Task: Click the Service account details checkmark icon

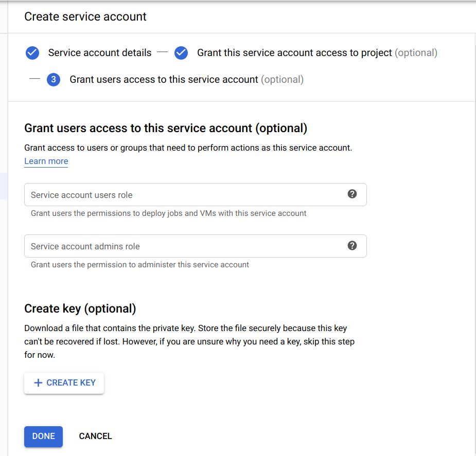Action: (x=32, y=53)
